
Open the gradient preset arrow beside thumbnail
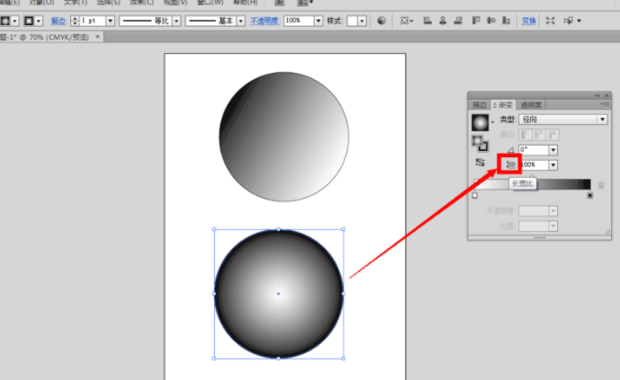[x=493, y=122]
